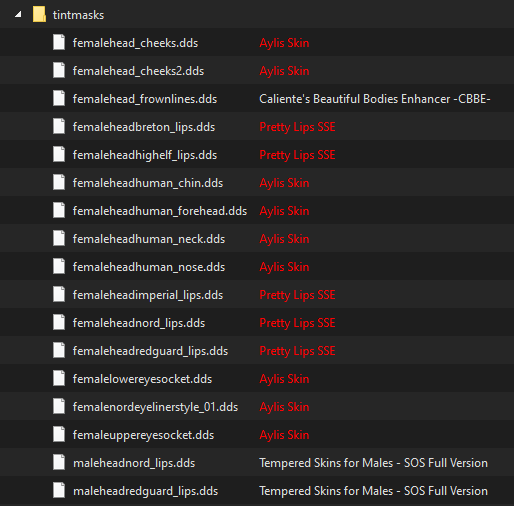Select file name femaleheadredguard_lips.dds
This screenshot has height=506, width=514.
click(x=150, y=351)
